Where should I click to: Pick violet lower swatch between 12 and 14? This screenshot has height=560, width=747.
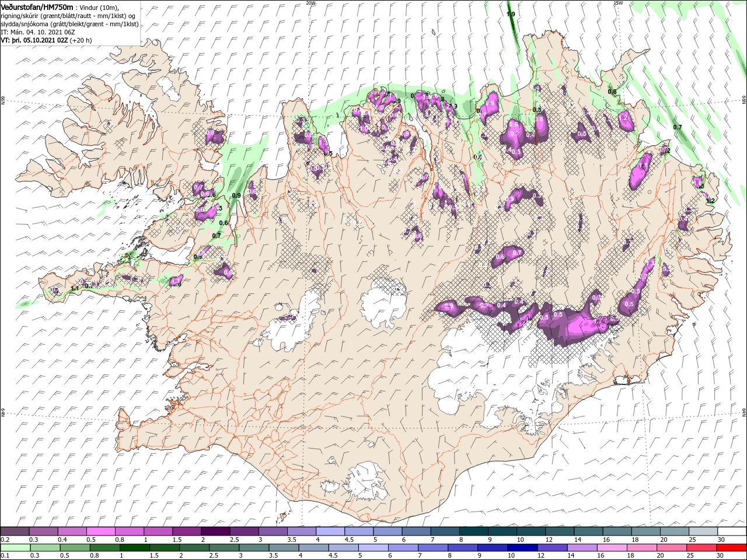click(552, 548)
